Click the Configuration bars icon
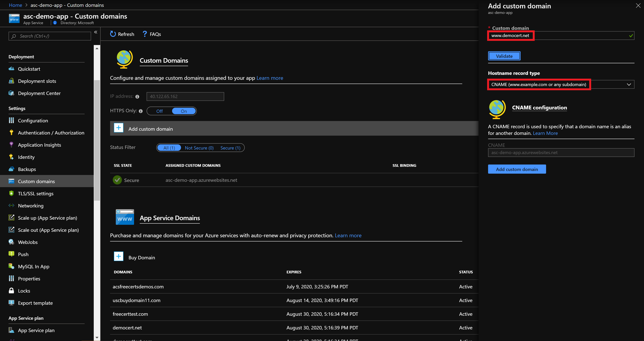 [x=11, y=120]
